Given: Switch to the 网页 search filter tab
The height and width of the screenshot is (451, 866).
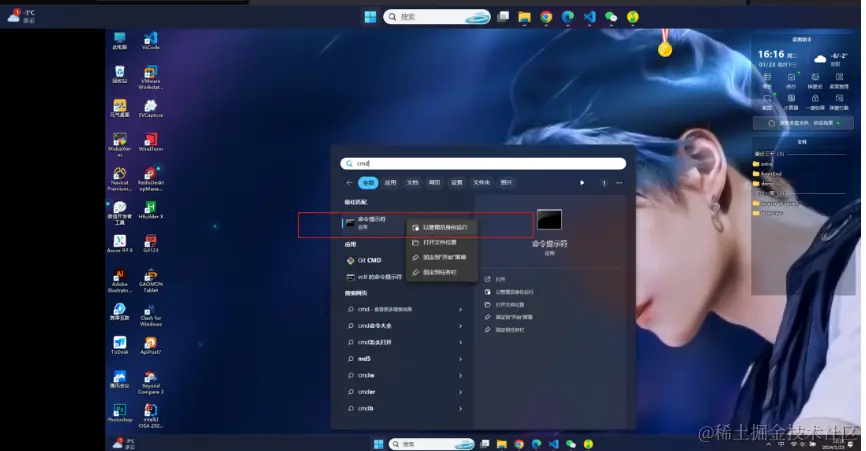Looking at the screenshot, I should (435, 183).
